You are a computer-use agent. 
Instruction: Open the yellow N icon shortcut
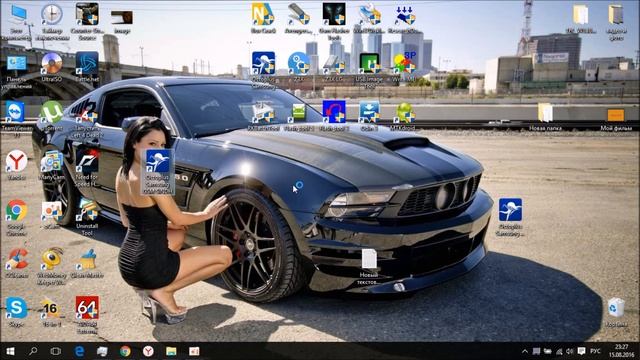(263, 14)
